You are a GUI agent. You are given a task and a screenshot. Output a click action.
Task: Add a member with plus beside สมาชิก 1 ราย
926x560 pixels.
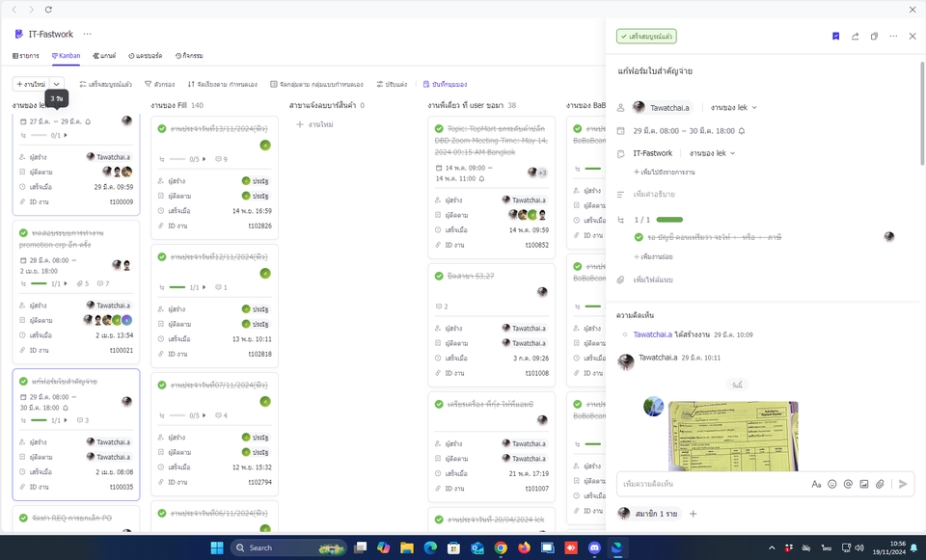click(694, 514)
